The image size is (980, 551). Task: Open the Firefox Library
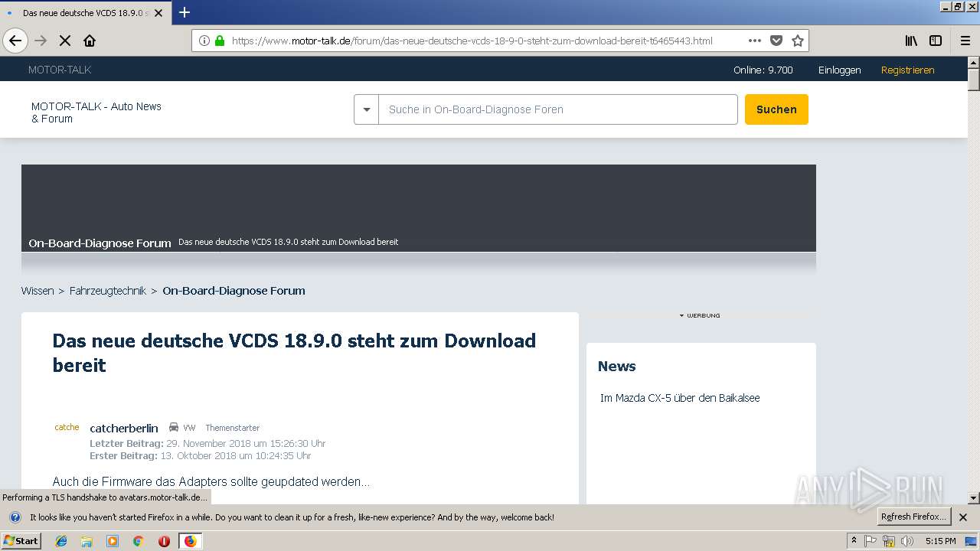[x=911, y=41]
